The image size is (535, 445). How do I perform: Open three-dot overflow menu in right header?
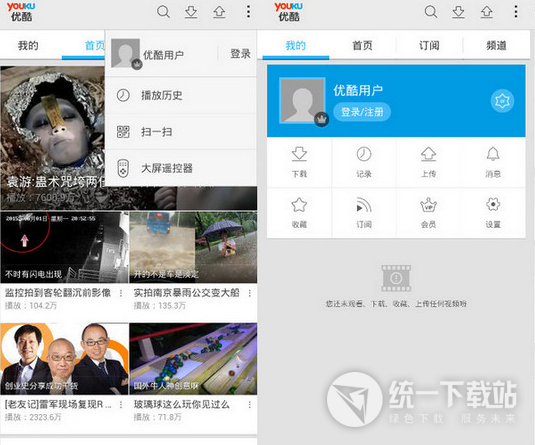(x=516, y=12)
